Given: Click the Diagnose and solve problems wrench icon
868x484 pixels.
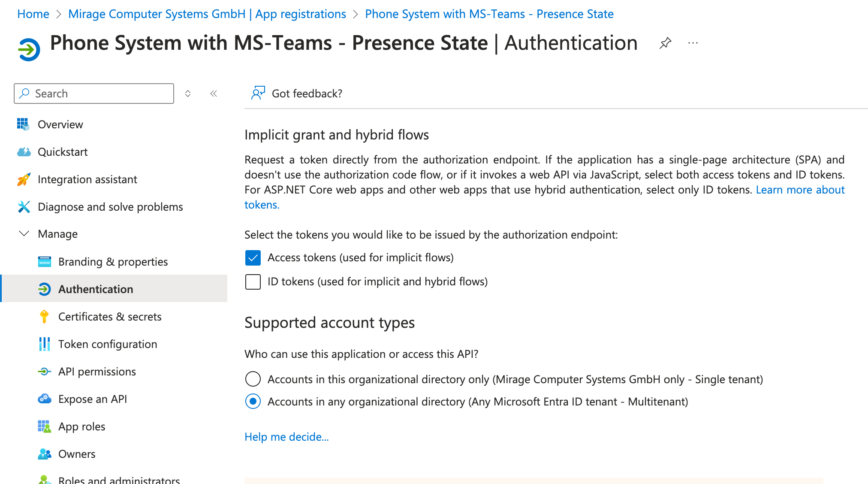Looking at the screenshot, I should click(24, 207).
